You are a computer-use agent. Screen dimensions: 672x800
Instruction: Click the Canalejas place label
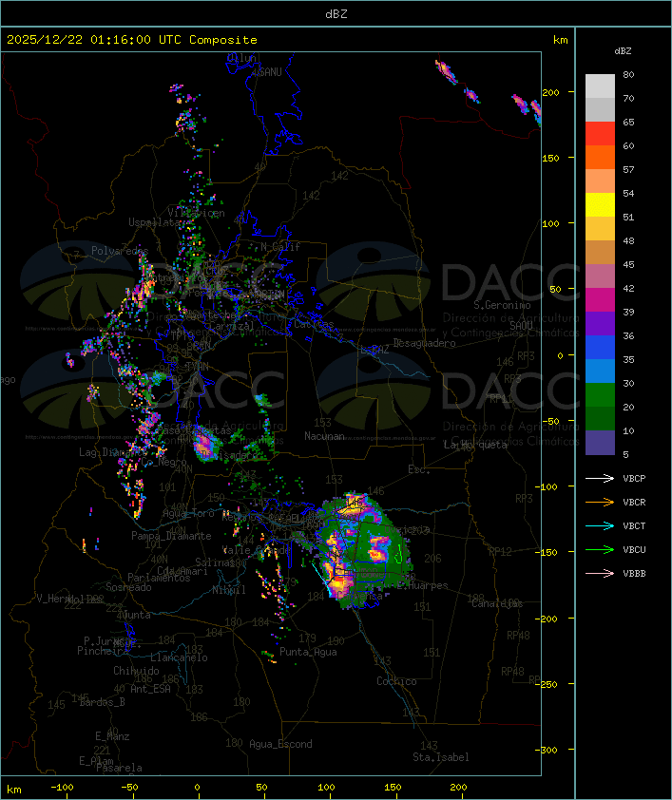click(497, 604)
